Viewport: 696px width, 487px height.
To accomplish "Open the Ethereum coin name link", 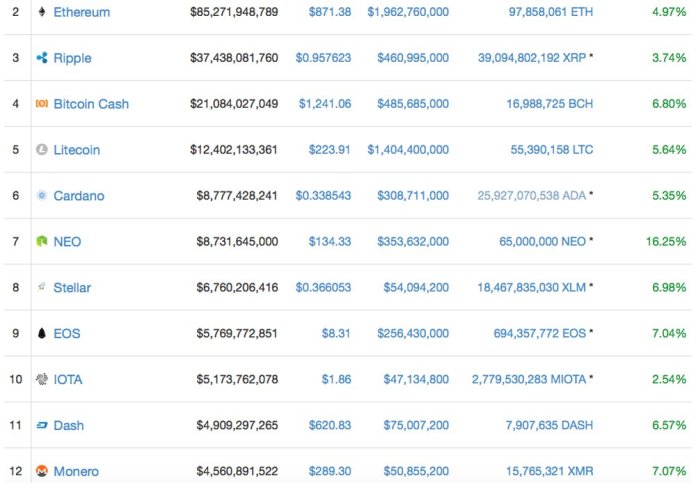I will tap(81, 12).
